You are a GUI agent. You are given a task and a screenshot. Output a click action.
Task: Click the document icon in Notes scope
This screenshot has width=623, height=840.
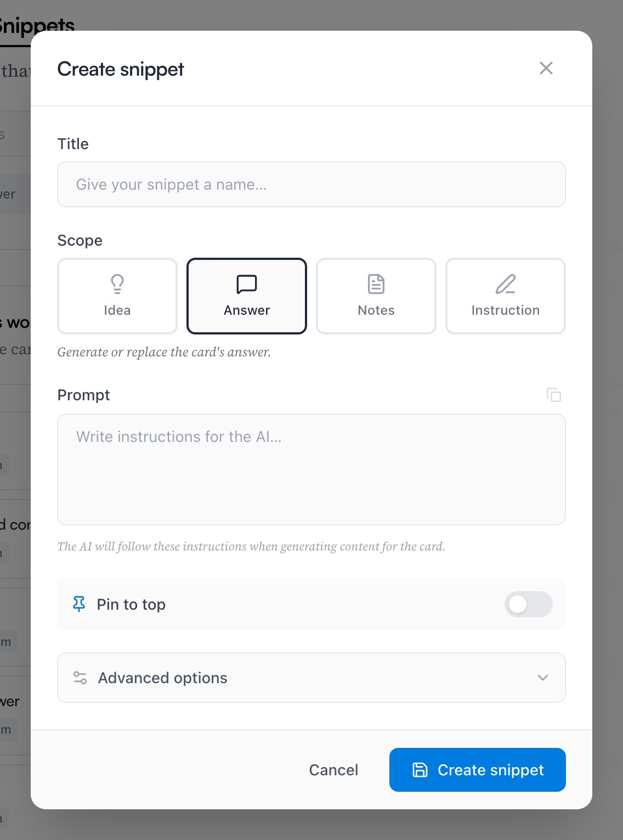376,284
